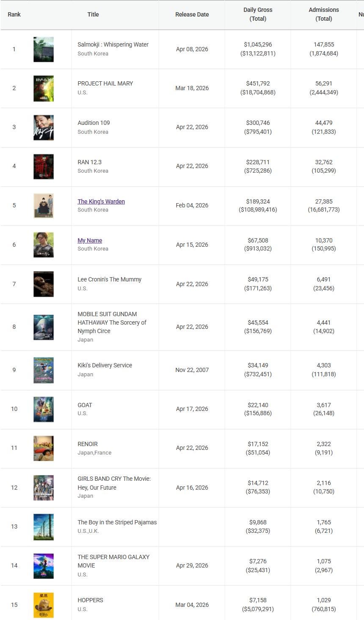Image resolution: width=364 pixels, height=620 pixels.
Task: Click THE SUPER MARIO GALAXY MOVIE title
Action: coord(113,561)
